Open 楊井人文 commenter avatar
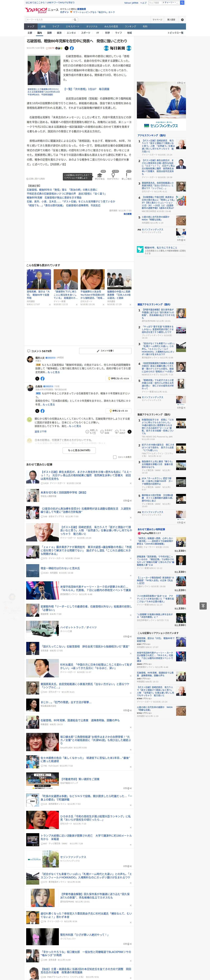 point(30,359)
